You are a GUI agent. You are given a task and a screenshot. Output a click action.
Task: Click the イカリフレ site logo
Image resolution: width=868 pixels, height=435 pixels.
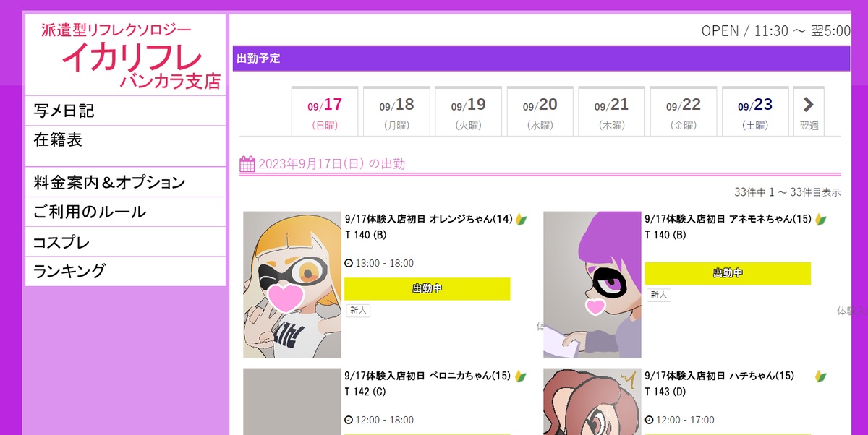tap(131, 56)
